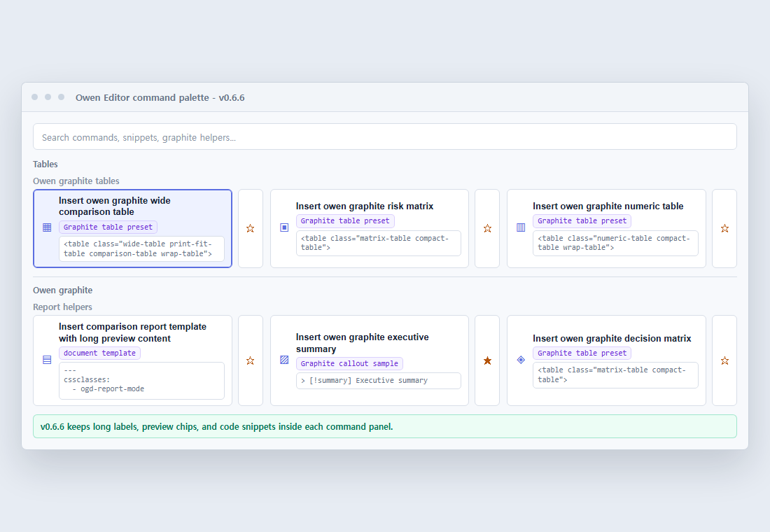Click the '[!summary] Executive summary' snippet
Screen dimensions: 770x532
tap(379, 381)
